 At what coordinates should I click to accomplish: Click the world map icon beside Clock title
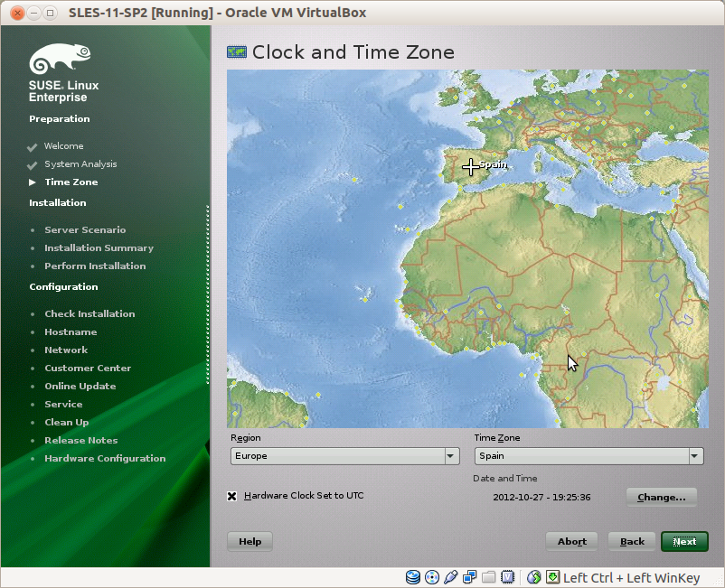click(x=237, y=51)
